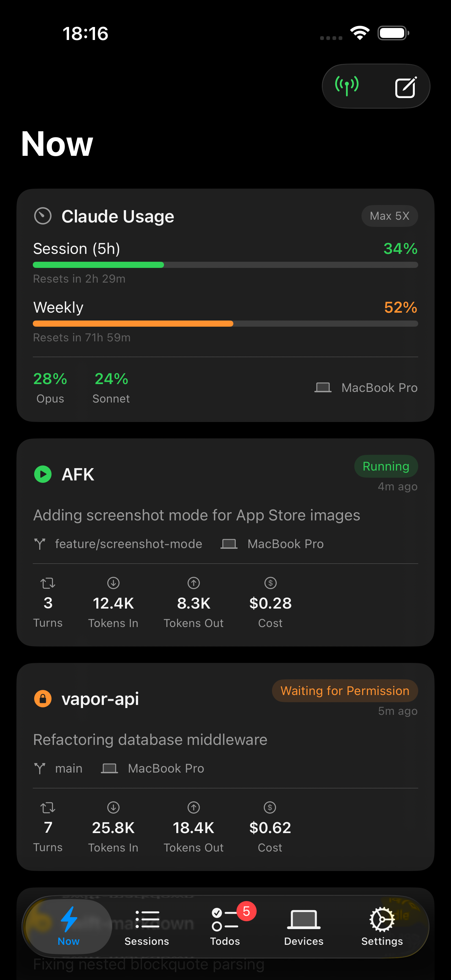Tap the Running status badge
This screenshot has width=451, height=980.
(386, 466)
